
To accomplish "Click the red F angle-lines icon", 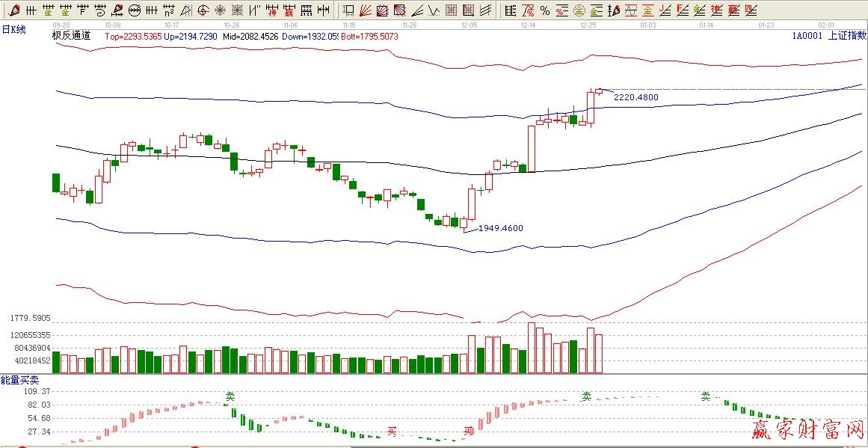I will (x=682, y=10).
